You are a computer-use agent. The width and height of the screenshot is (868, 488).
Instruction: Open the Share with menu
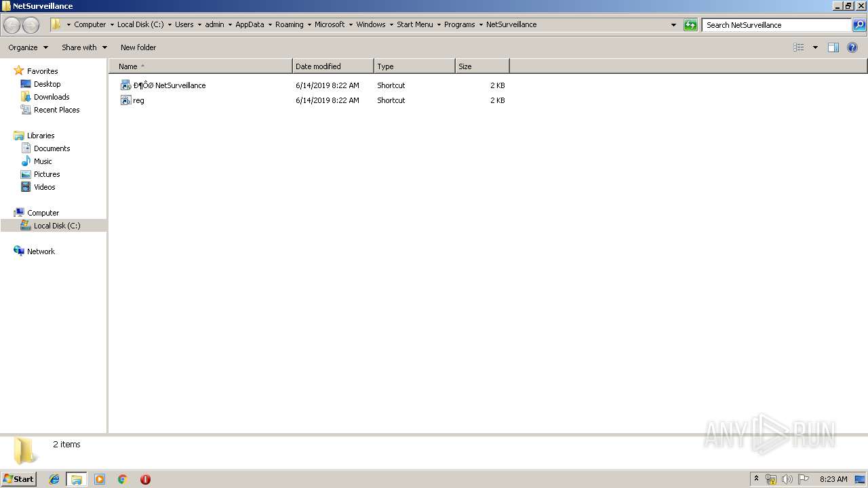(x=84, y=47)
